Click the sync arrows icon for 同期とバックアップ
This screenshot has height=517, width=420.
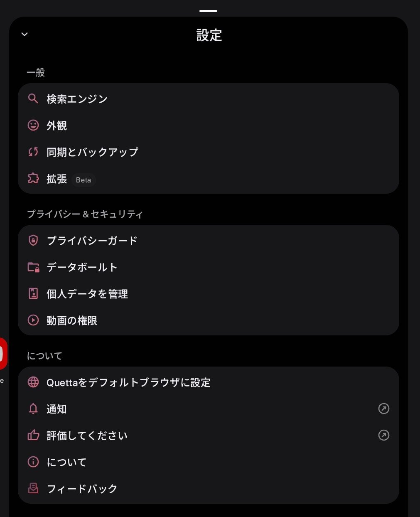[33, 152]
